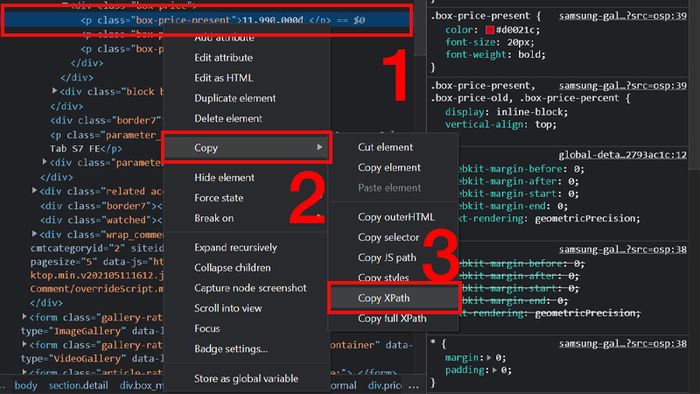This screenshot has height=394, width=700.
Task: Select Delete element
Action: pos(228,118)
